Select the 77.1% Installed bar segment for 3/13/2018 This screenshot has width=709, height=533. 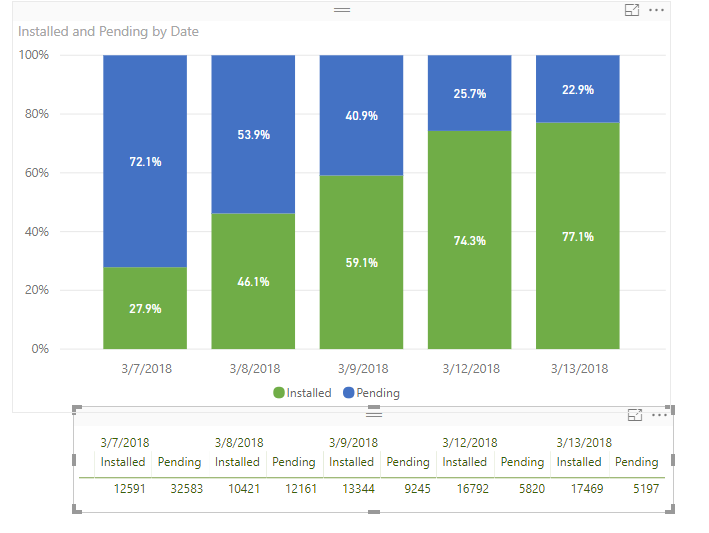(x=578, y=236)
